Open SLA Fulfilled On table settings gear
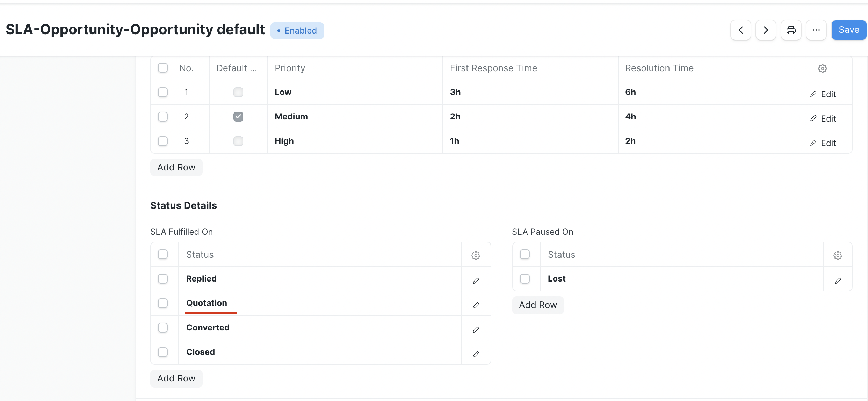Viewport: 868px width, 401px height. click(476, 255)
